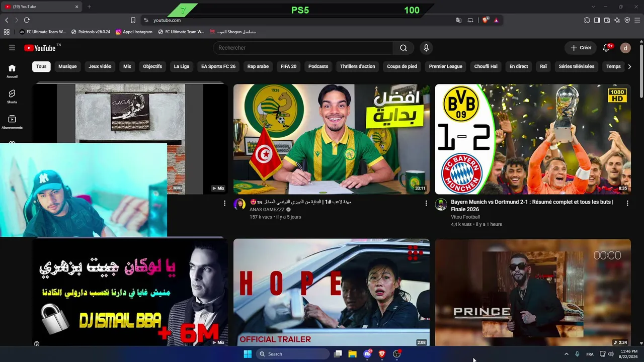Open Leo AI sparkle icon
The image size is (644, 362).
[617, 20]
